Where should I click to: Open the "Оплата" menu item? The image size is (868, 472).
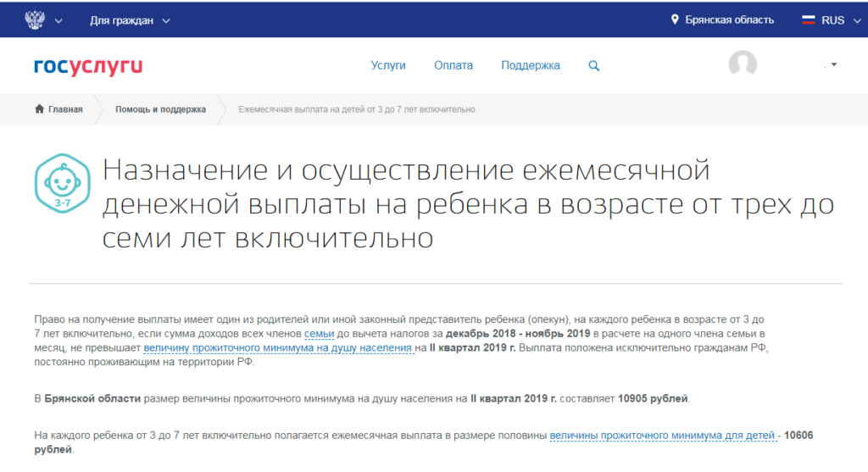[x=453, y=65]
